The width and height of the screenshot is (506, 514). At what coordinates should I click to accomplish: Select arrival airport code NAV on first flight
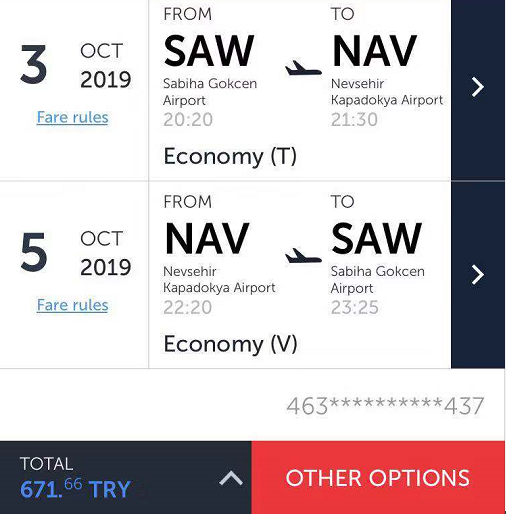click(x=374, y=51)
